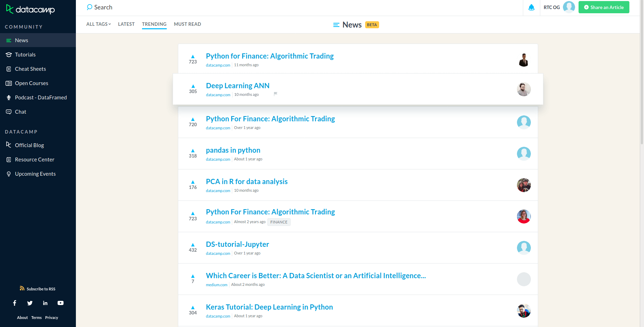Upvote the Which Career is Better article
The image size is (644, 327).
coord(193,276)
